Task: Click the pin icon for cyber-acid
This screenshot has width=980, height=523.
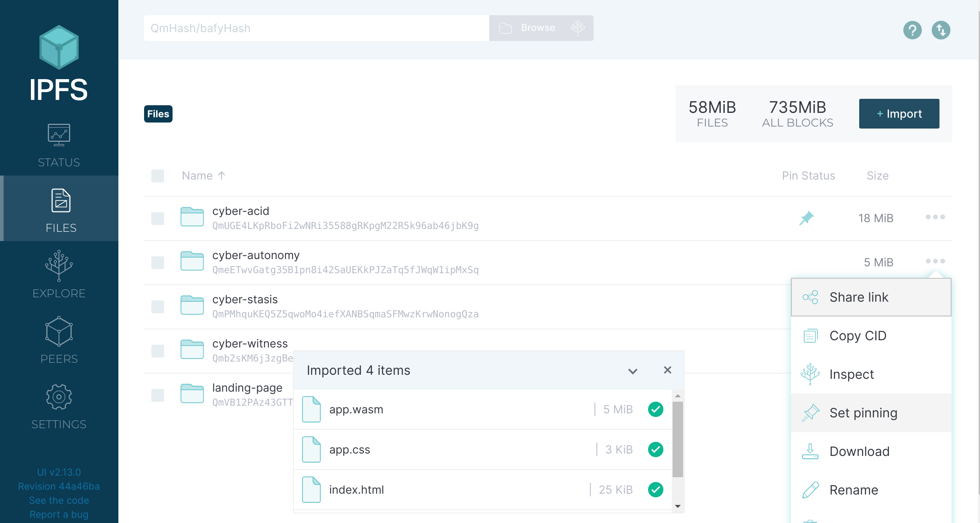Action: 806,218
